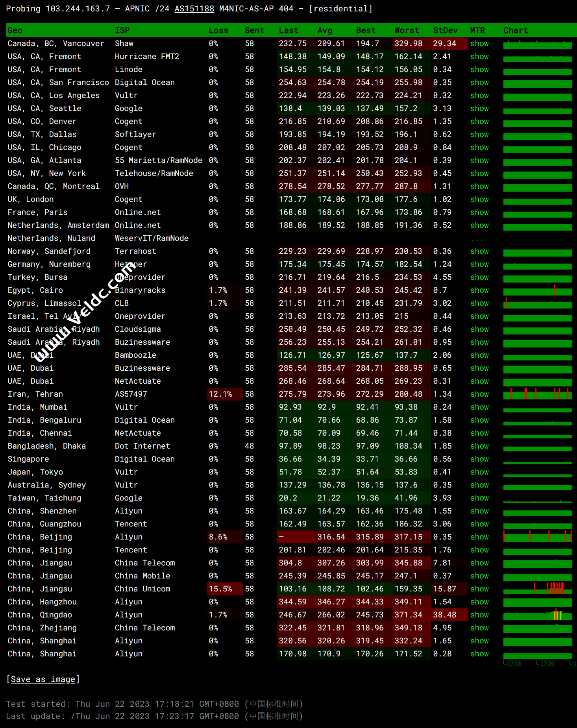The image size is (577, 728).
Task: Show MTR for Egypt, Cairo Binaryracks
Action: click(x=479, y=290)
